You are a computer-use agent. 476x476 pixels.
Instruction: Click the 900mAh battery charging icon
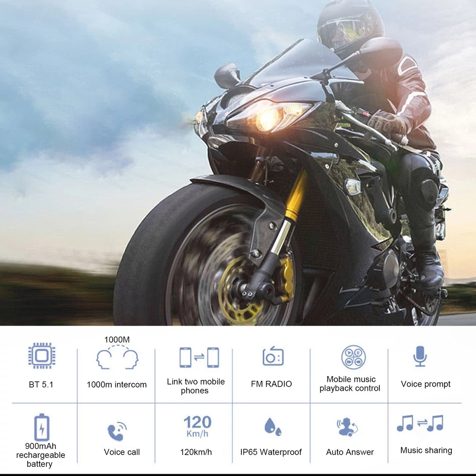coord(42,427)
